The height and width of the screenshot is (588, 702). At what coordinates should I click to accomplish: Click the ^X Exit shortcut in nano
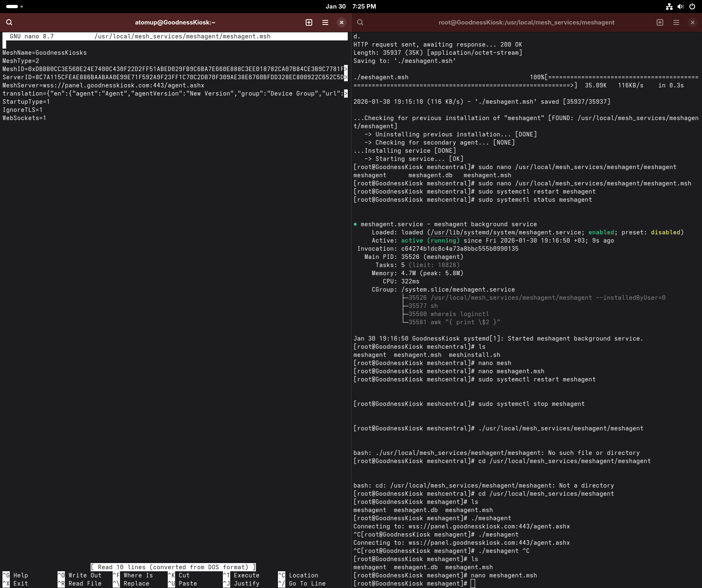[16, 584]
